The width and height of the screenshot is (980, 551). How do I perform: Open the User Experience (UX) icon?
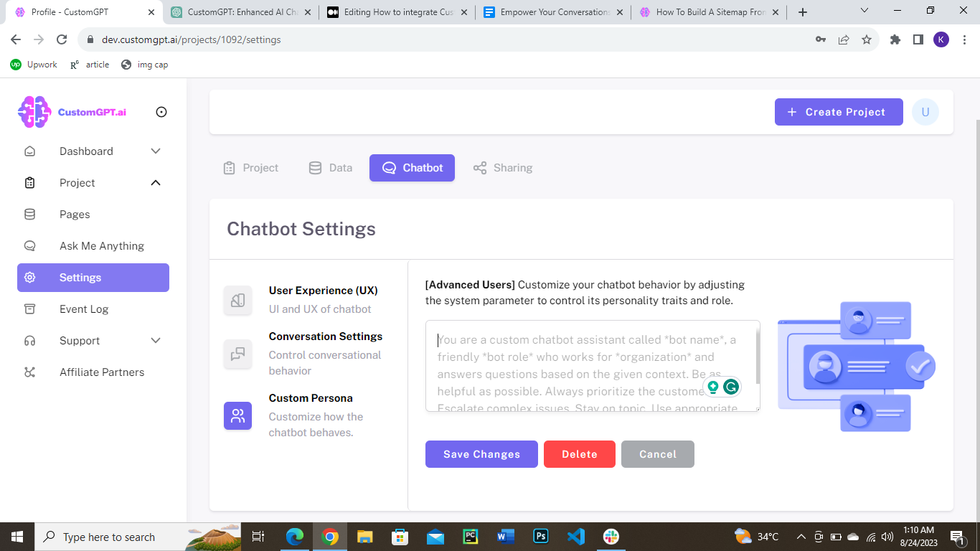point(237,301)
